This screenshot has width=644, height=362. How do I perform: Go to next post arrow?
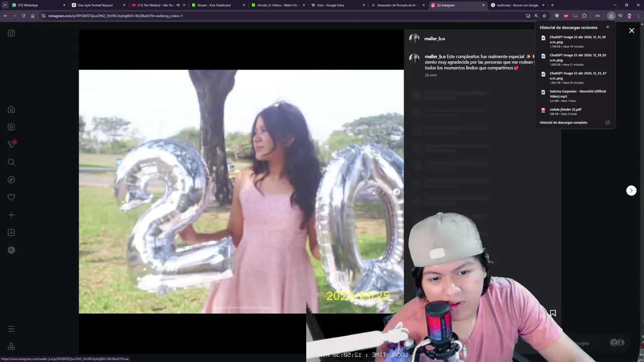631,191
